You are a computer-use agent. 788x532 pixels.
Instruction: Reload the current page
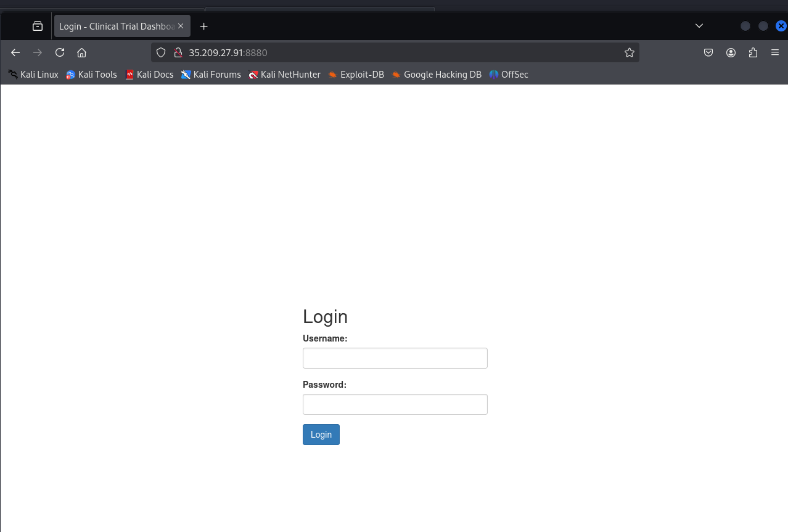[60, 53]
